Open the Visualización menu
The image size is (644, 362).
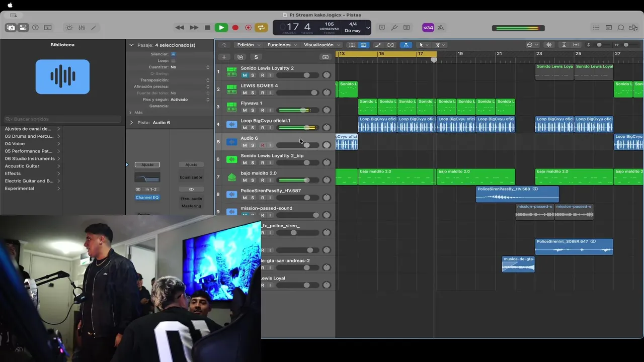pos(321,45)
